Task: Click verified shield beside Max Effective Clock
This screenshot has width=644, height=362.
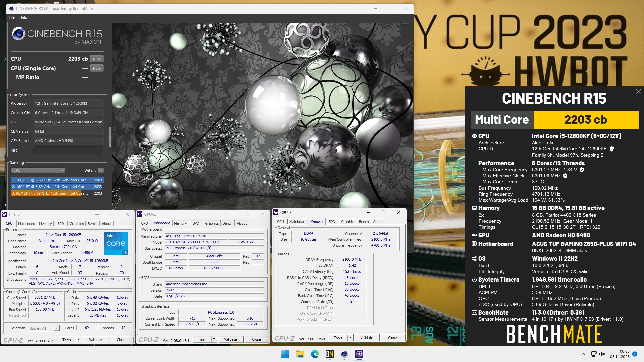Action: pyautogui.click(x=565, y=176)
